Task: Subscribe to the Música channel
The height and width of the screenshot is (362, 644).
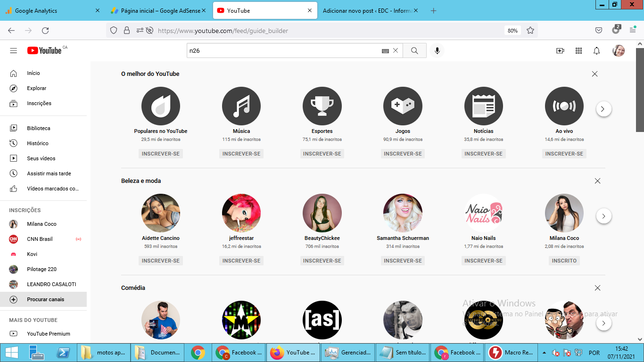Action: (241, 154)
